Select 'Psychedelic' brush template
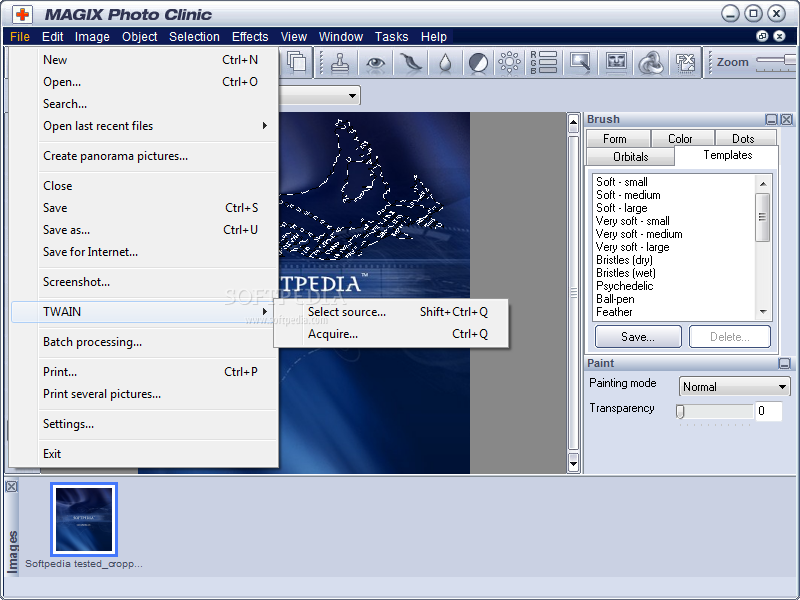 tap(624, 286)
